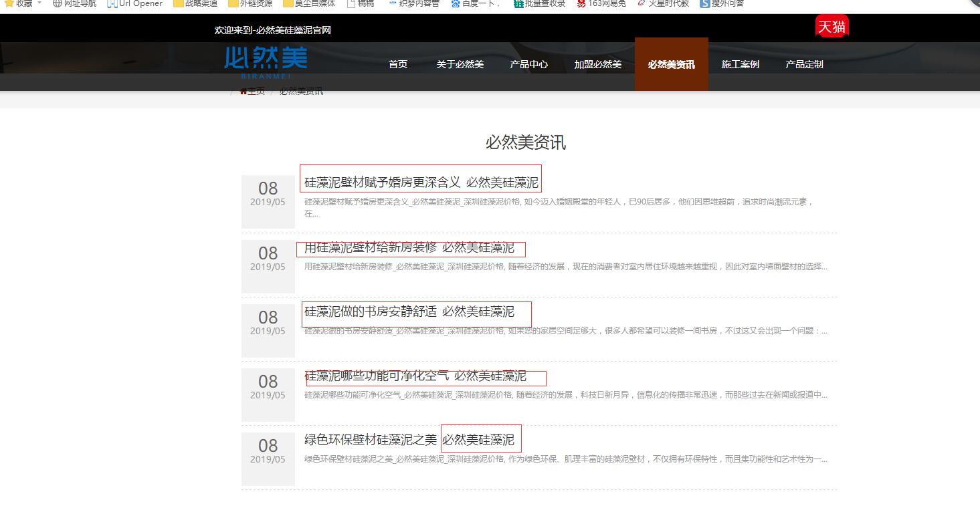Open the Url Opener bookmark
The width and height of the screenshot is (980, 508).
tap(134, 3)
